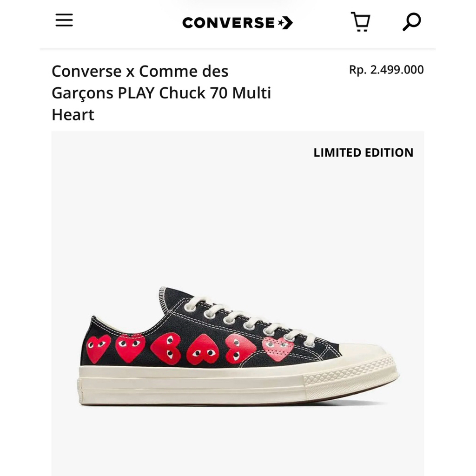Click the LIMITED EDITION badge
476x476 pixels.
tap(364, 152)
